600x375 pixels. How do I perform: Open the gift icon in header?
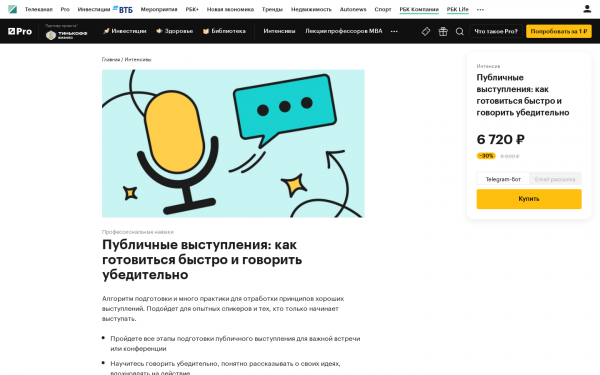(x=443, y=31)
